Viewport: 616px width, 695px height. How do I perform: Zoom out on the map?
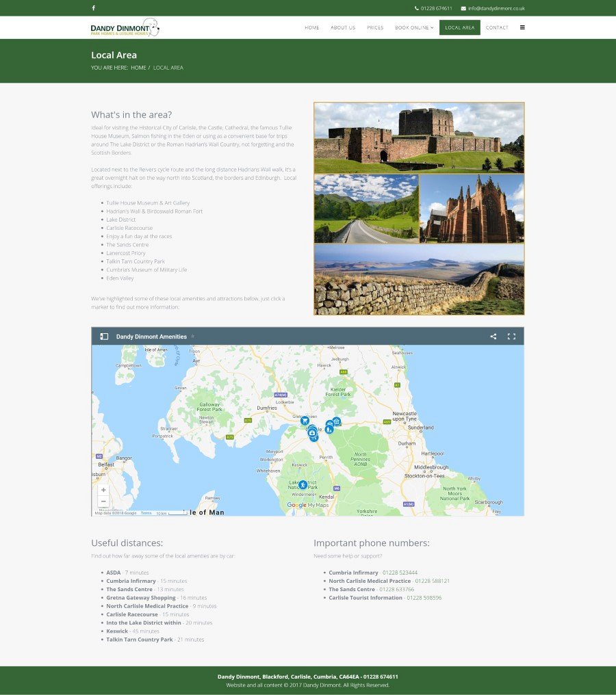coord(103,501)
